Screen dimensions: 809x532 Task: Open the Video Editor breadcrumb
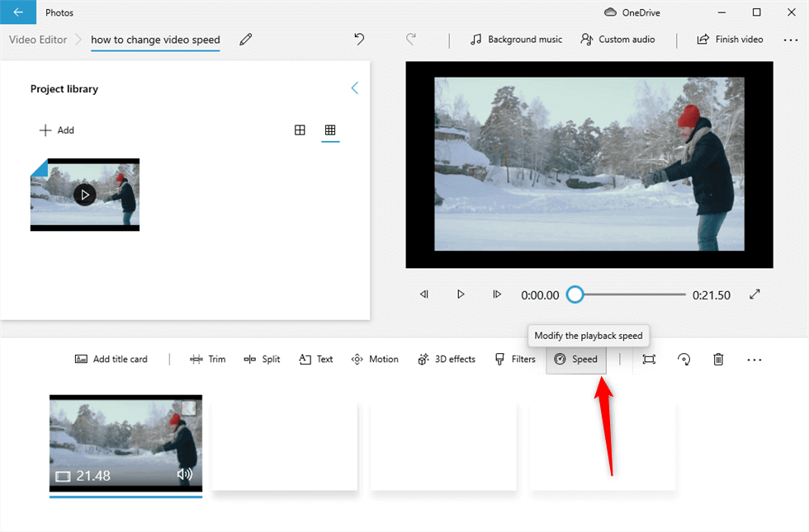[x=38, y=40]
